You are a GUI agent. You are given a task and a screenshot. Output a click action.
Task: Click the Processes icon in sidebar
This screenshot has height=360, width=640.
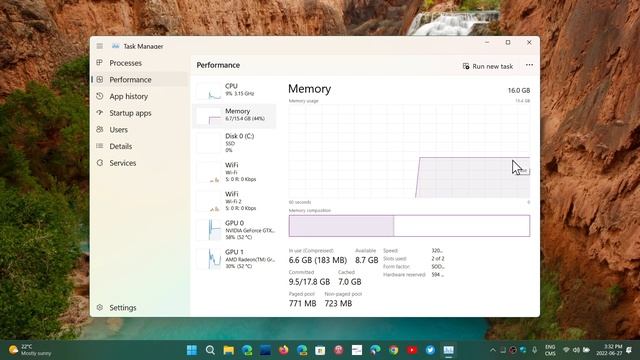(100, 63)
